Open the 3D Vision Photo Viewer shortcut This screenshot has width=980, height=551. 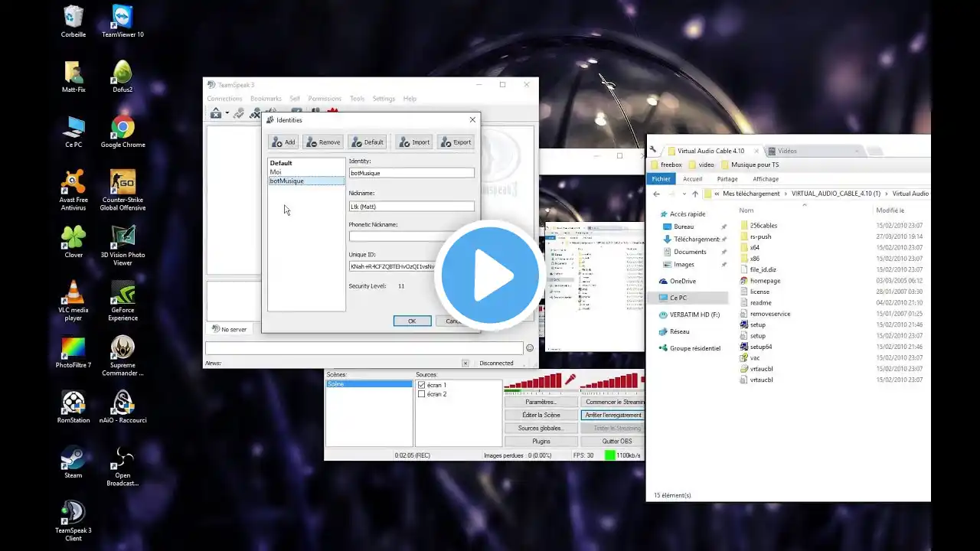(x=122, y=245)
